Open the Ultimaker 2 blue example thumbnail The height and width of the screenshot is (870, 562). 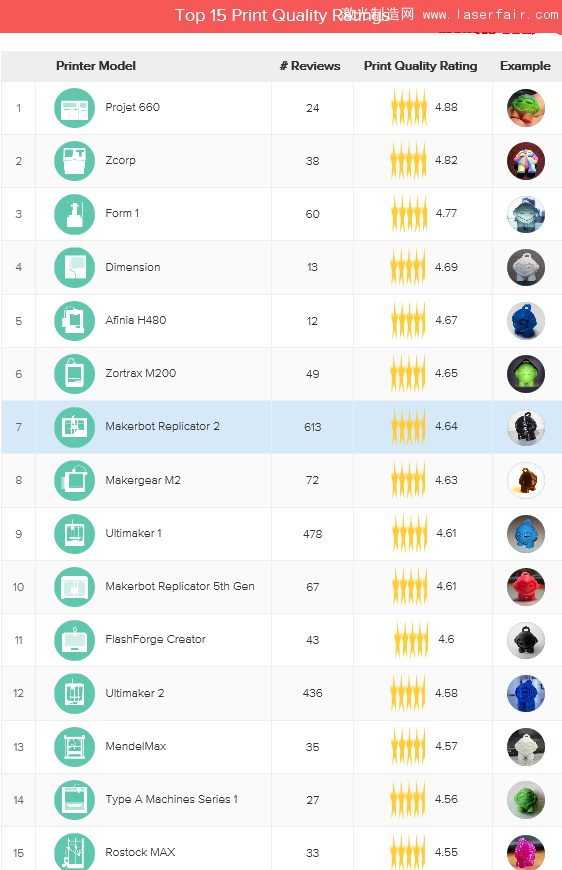(x=526, y=694)
